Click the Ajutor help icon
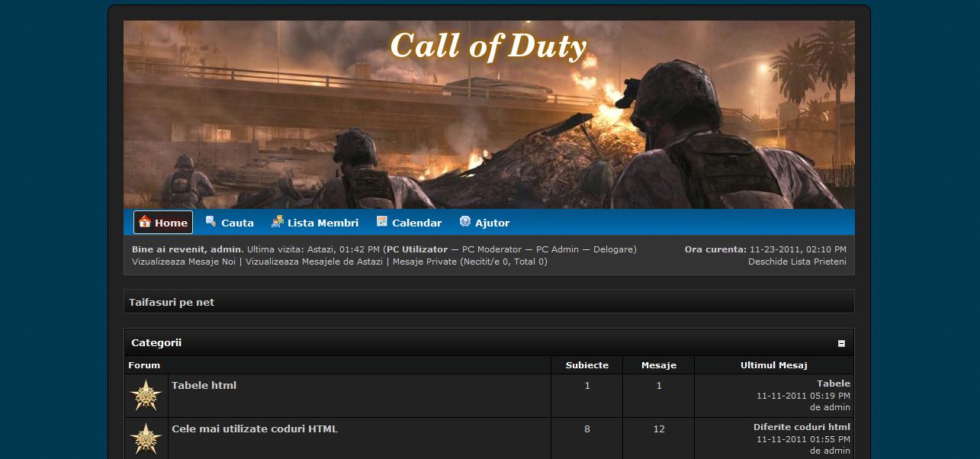Viewport: 980px width, 459px height. pyautogui.click(x=465, y=222)
